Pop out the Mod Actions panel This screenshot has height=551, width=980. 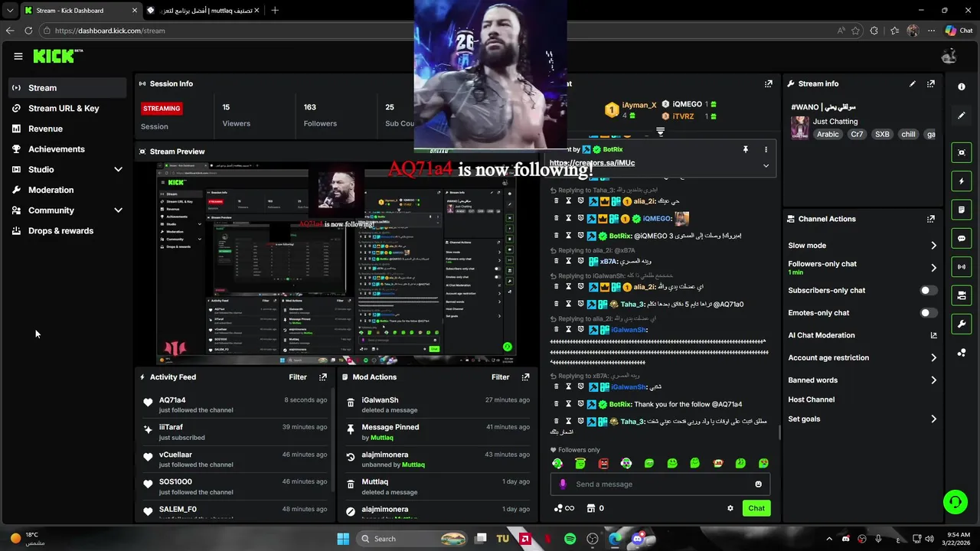[x=525, y=377]
